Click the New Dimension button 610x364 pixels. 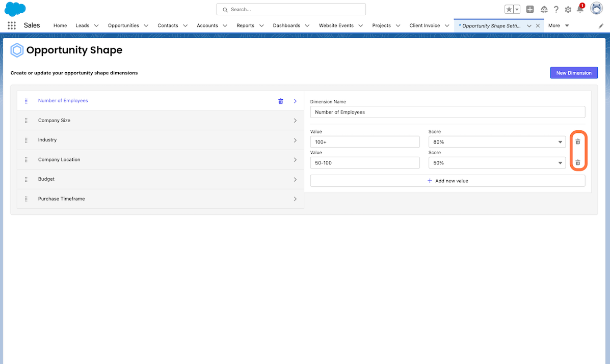(574, 73)
